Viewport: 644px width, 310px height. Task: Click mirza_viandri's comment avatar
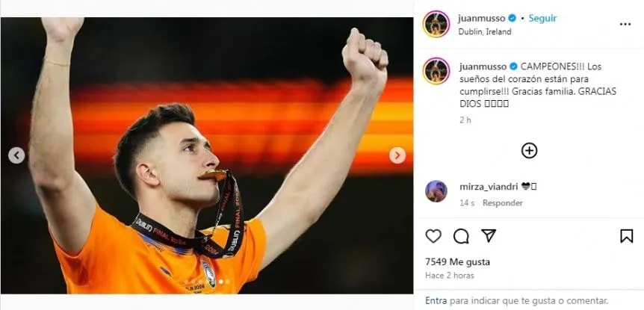(x=436, y=191)
